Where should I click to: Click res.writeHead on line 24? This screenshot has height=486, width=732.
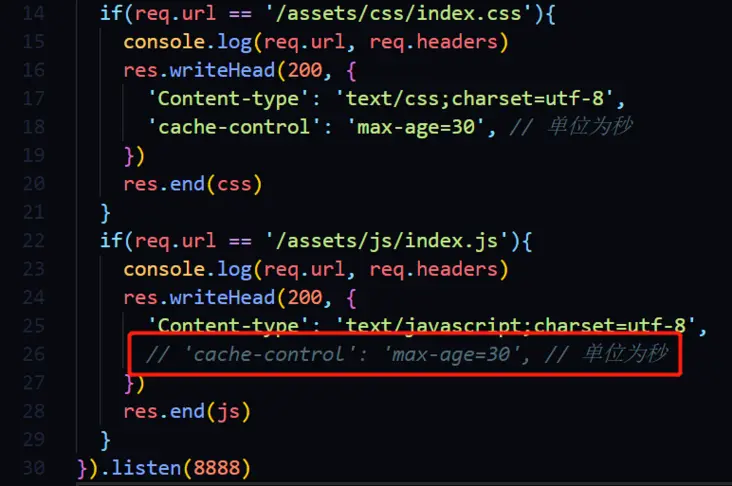(x=199, y=297)
